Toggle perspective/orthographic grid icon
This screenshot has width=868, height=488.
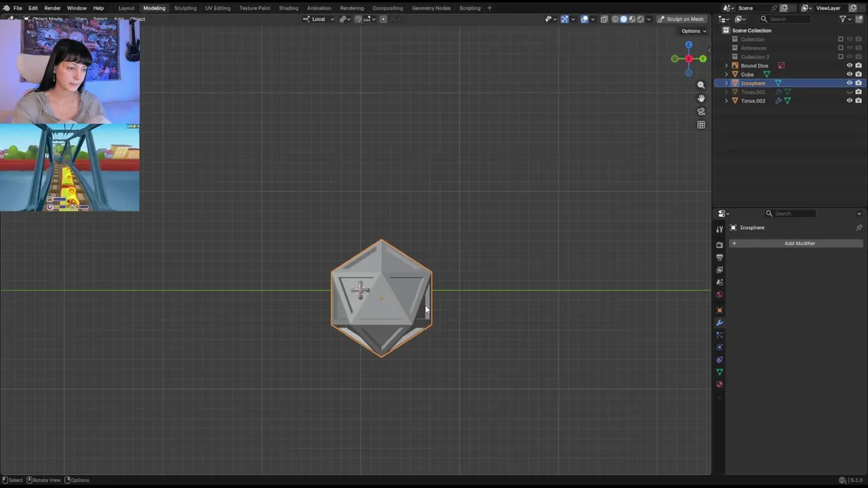click(x=701, y=125)
